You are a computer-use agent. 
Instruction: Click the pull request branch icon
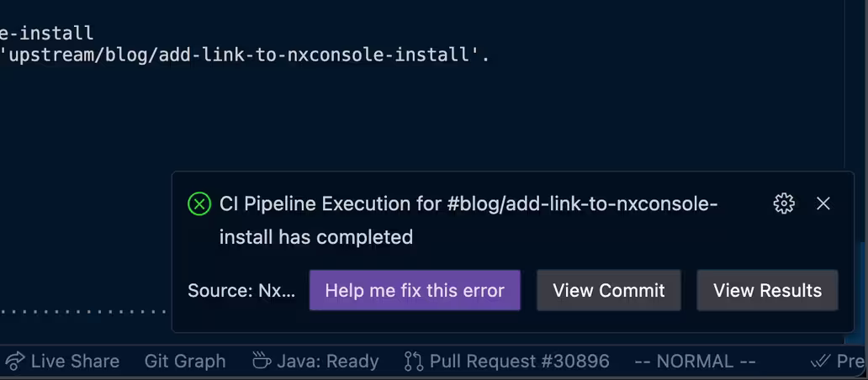[414, 362]
